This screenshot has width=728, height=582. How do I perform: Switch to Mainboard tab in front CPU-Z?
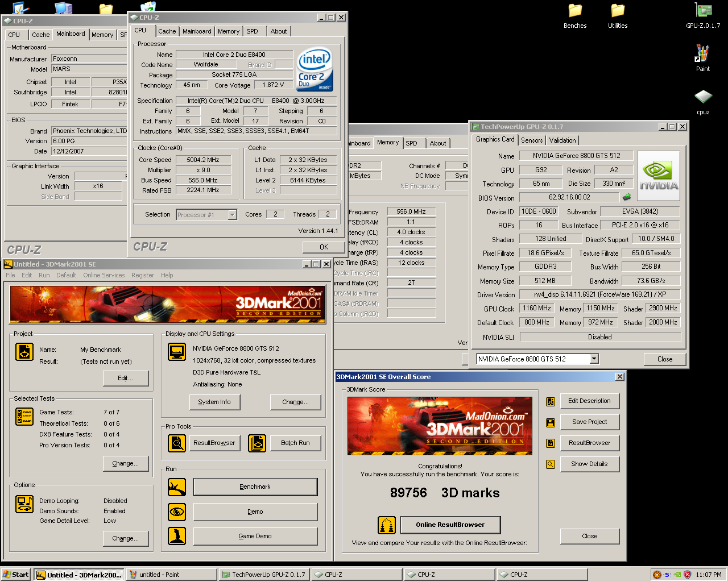tap(197, 31)
